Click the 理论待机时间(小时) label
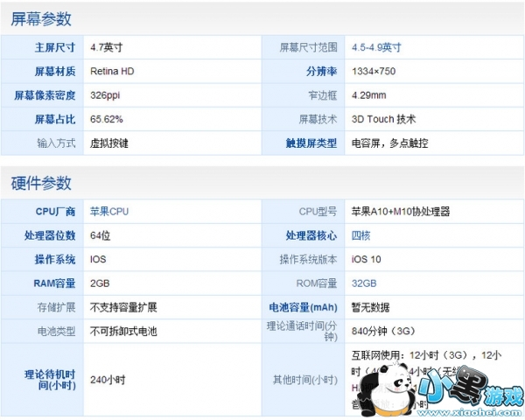The width and height of the screenshot is (525, 420). click(x=50, y=380)
